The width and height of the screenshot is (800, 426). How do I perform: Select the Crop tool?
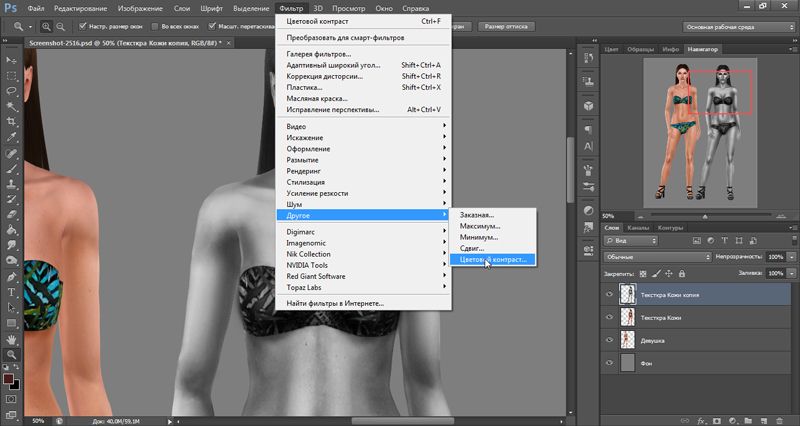(x=11, y=121)
